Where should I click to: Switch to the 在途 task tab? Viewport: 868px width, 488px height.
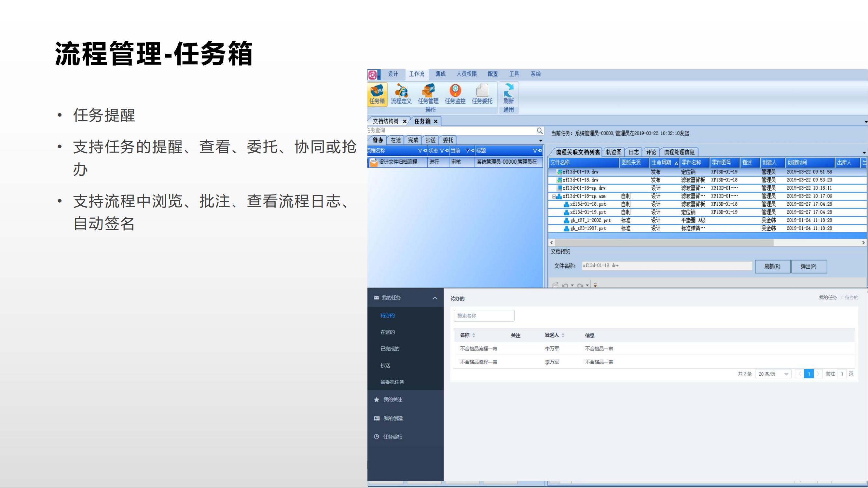(x=395, y=140)
